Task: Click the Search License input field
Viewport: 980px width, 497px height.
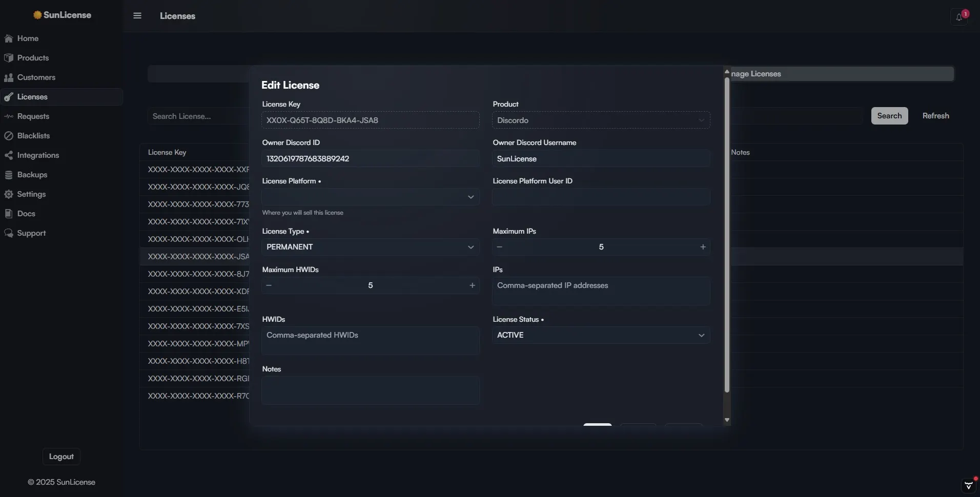Action: coord(199,116)
